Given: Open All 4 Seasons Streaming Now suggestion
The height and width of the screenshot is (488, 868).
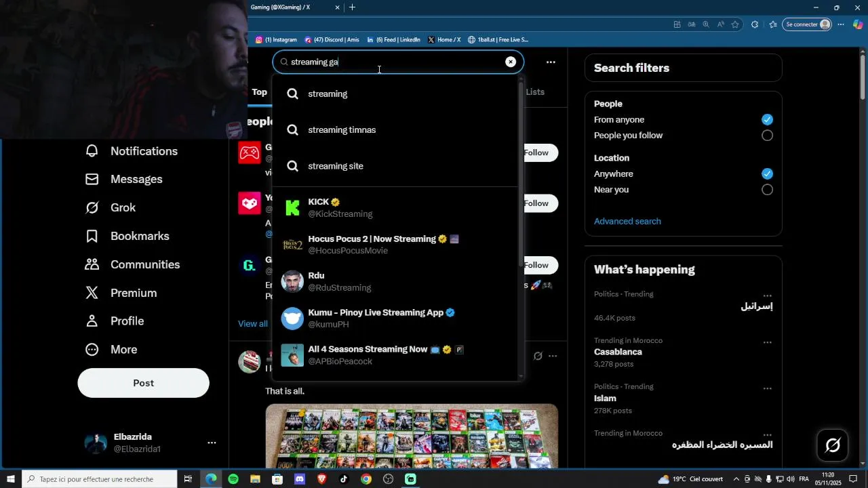Looking at the screenshot, I should (395, 355).
